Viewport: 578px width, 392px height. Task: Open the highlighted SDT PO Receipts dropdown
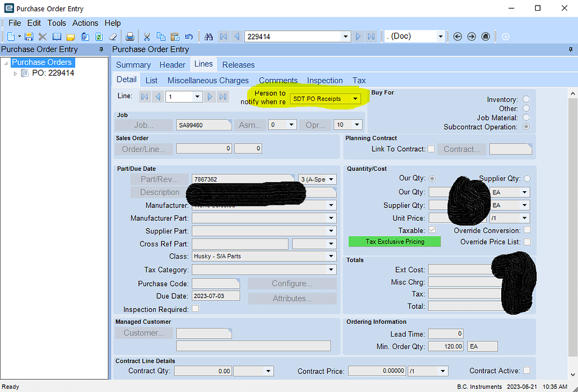357,98
